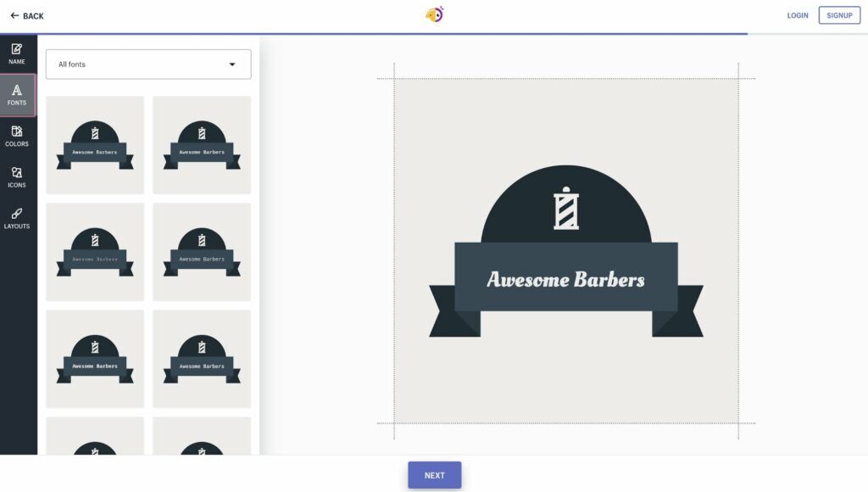This screenshot has height=492, width=868.
Task: Select the right font thumbnail in third row
Action: [202, 359]
